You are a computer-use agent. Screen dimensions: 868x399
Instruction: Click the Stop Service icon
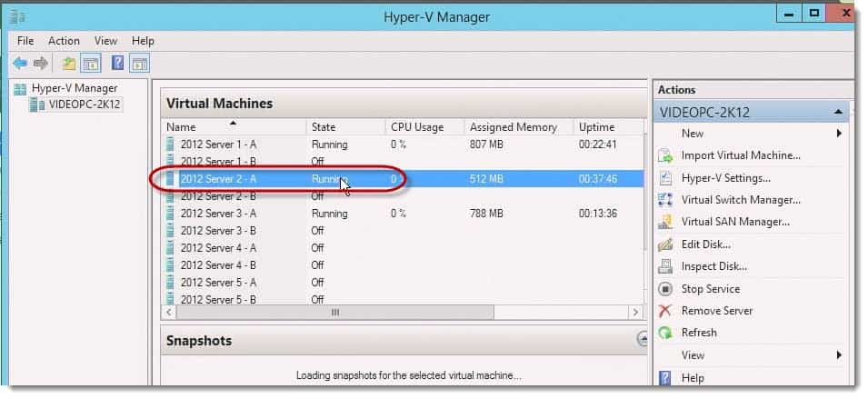(665, 289)
